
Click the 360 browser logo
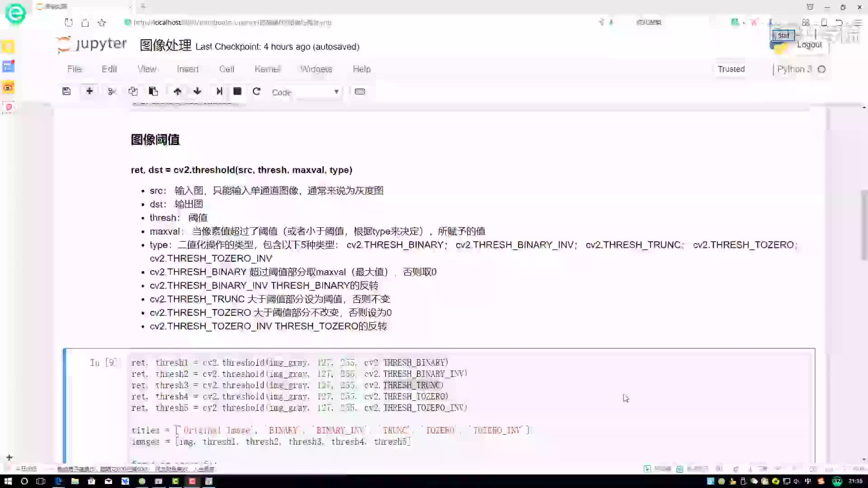click(x=15, y=14)
